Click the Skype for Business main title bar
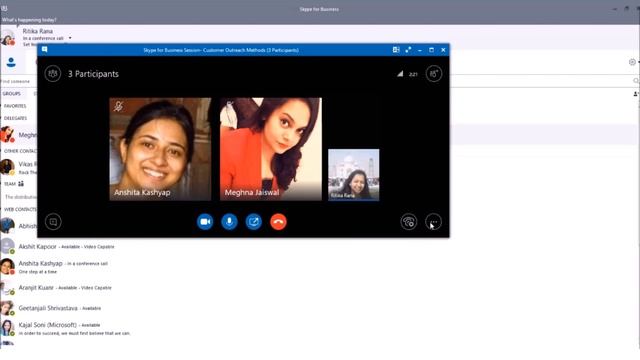This screenshot has width=640, height=360. 319,9
